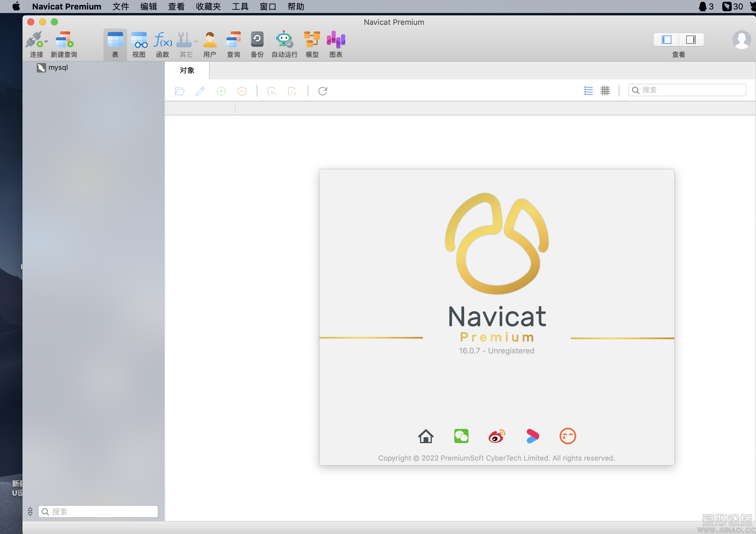The width and height of the screenshot is (756, 534).
Task: Open the Apple menu
Action: [16, 6]
